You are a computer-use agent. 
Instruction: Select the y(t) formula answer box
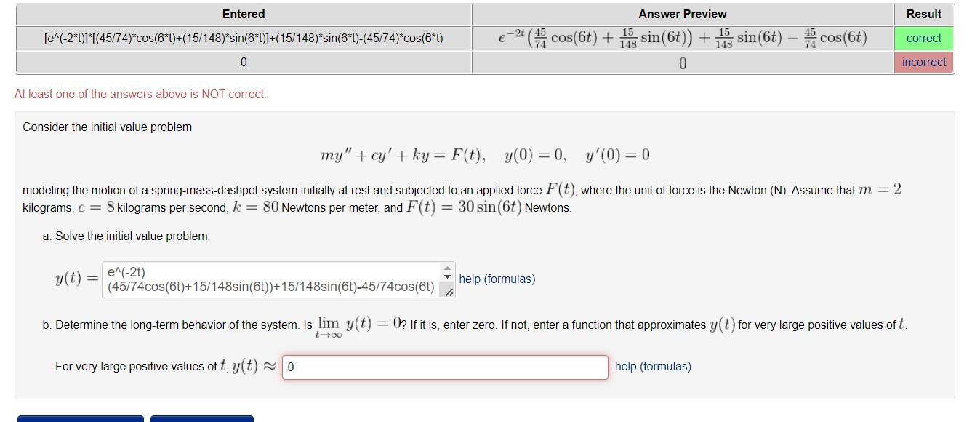(x=269, y=279)
